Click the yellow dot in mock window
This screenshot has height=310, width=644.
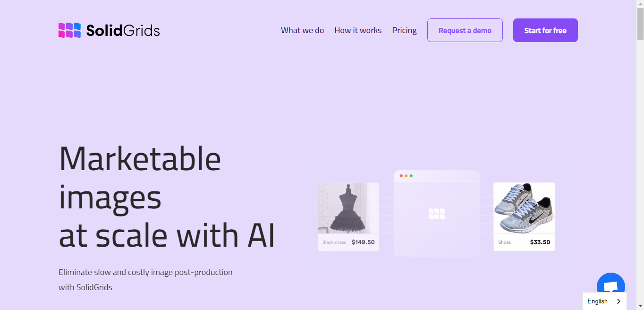[406, 176]
